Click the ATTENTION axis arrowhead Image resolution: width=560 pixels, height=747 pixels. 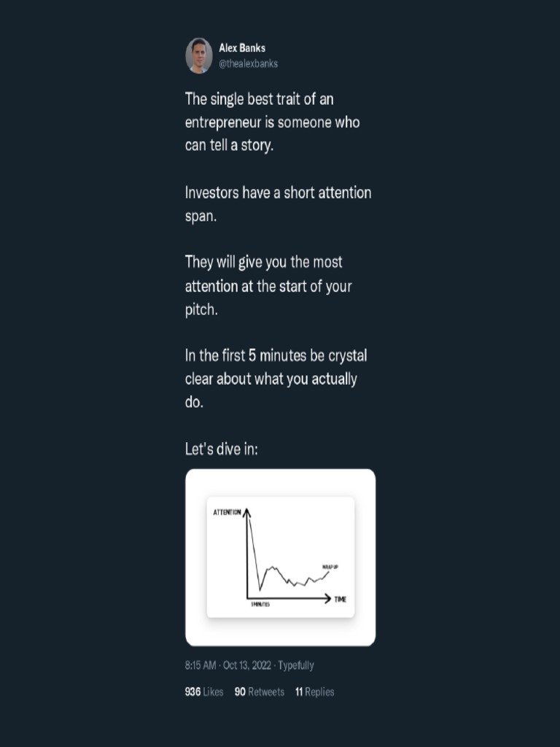247,511
